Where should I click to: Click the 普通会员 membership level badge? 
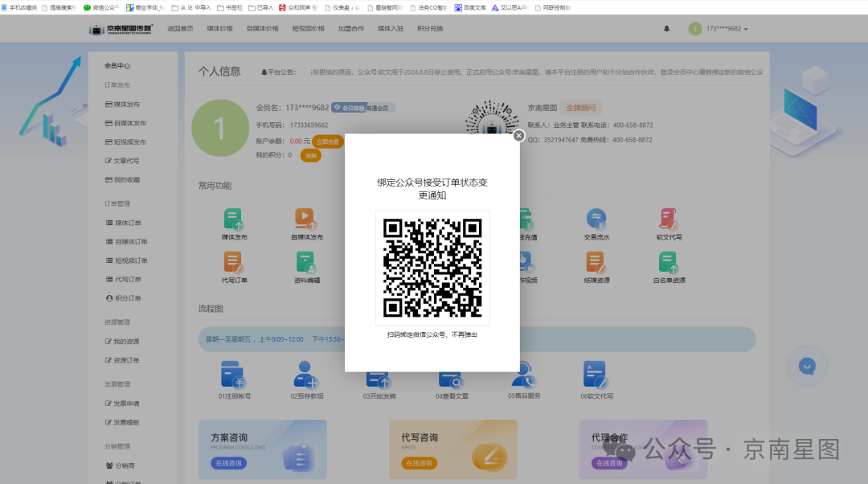tap(363, 108)
